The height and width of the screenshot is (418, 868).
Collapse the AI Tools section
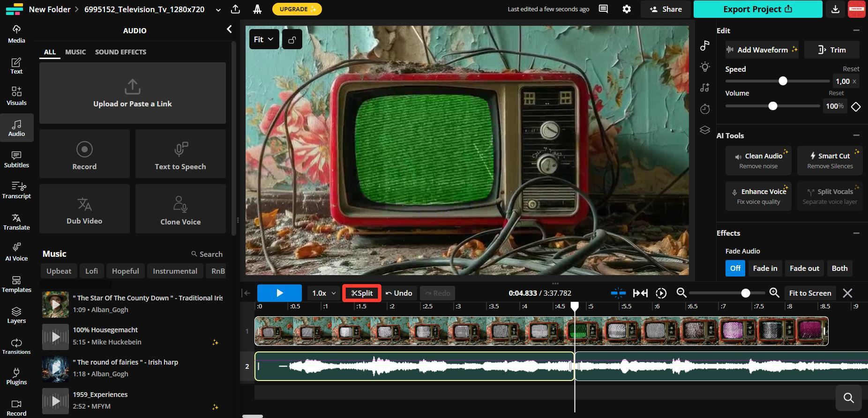(856, 135)
